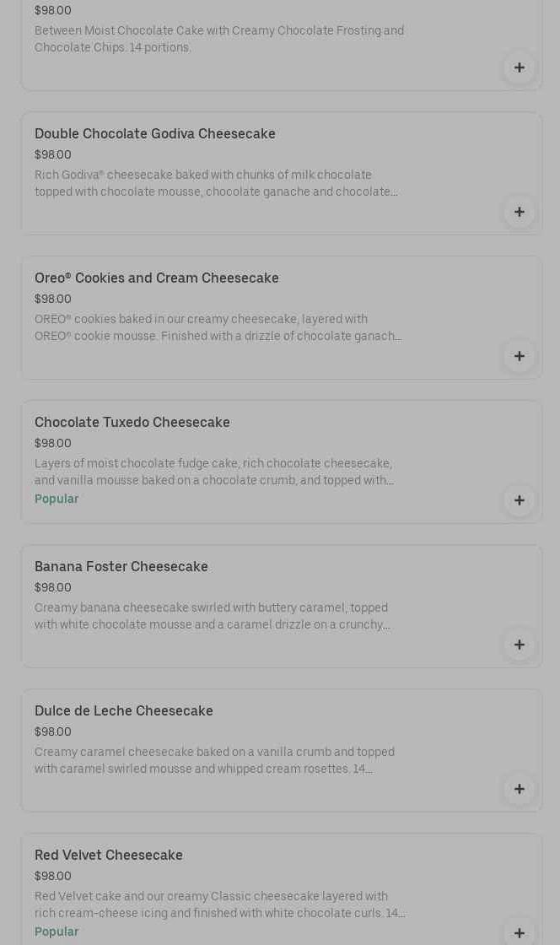Click the $98.00 price of Dulce de Leche Cheesecake
This screenshot has height=945, width=560.
pyautogui.click(x=53, y=732)
